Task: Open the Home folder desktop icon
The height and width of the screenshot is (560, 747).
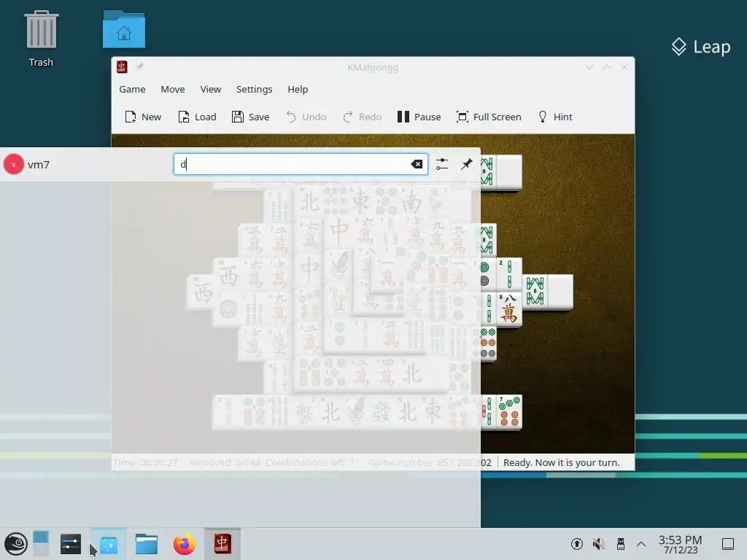Action: [124, 29]
